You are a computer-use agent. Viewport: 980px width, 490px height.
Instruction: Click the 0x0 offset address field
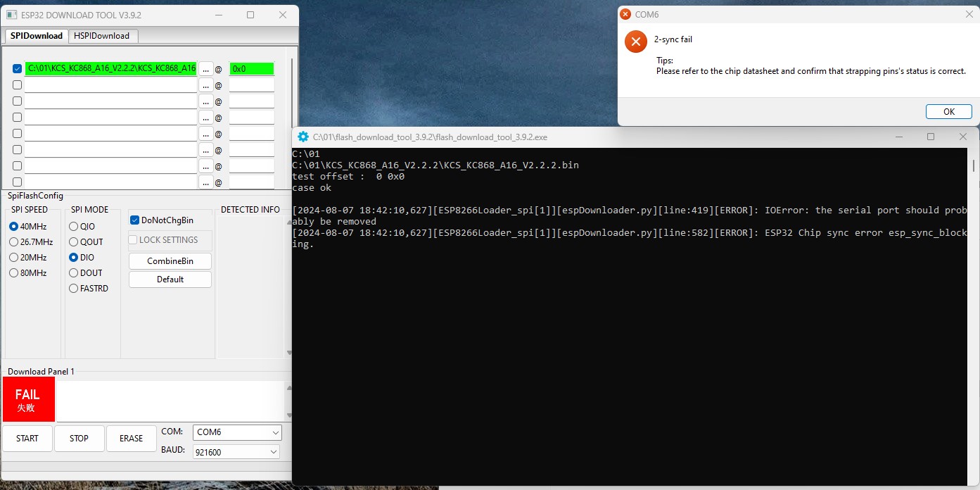click(251, 68)
